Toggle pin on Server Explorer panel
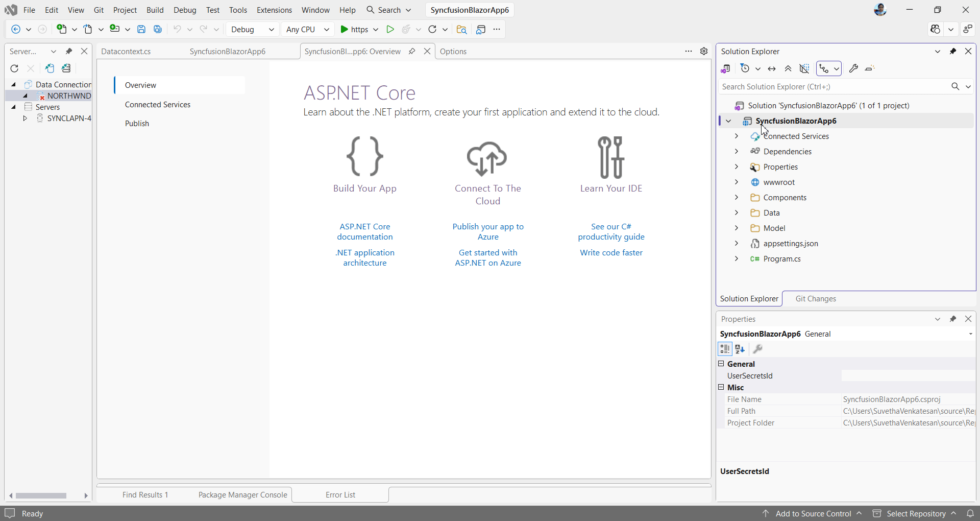This screenshot has height=521, width=980. coord(69,51)
